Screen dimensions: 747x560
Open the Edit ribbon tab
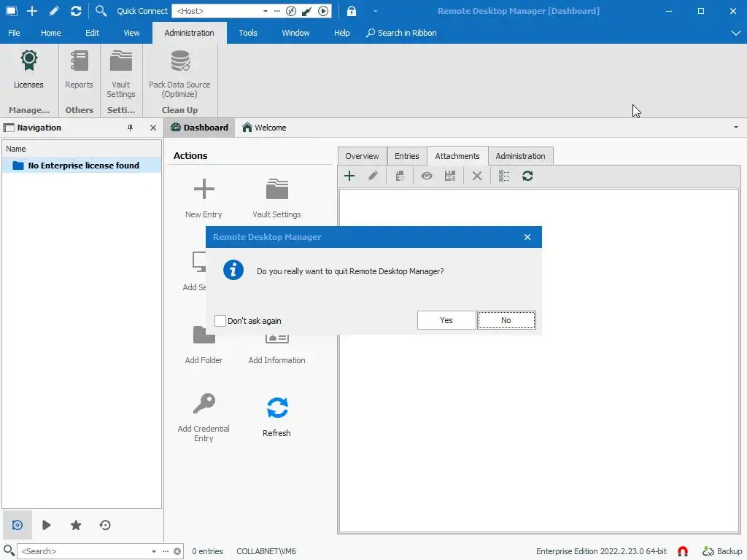click(92, 33)
